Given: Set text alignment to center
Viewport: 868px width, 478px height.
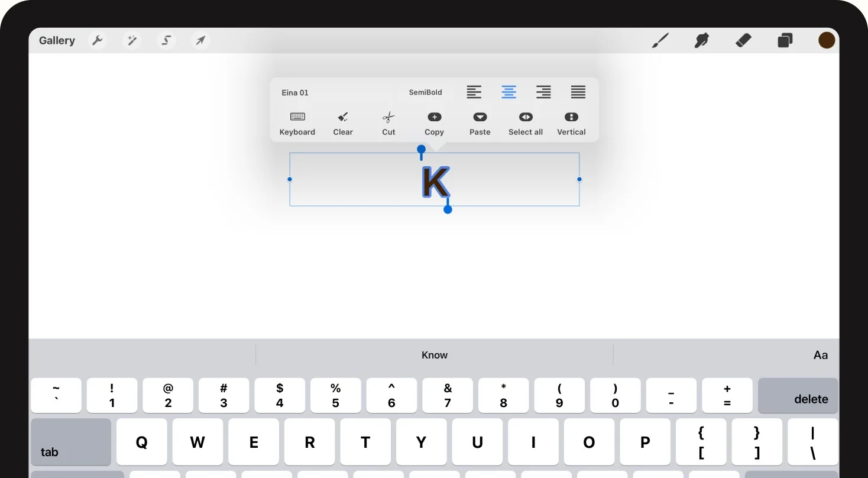Looking at the screenshot, I should pos(509,92).
